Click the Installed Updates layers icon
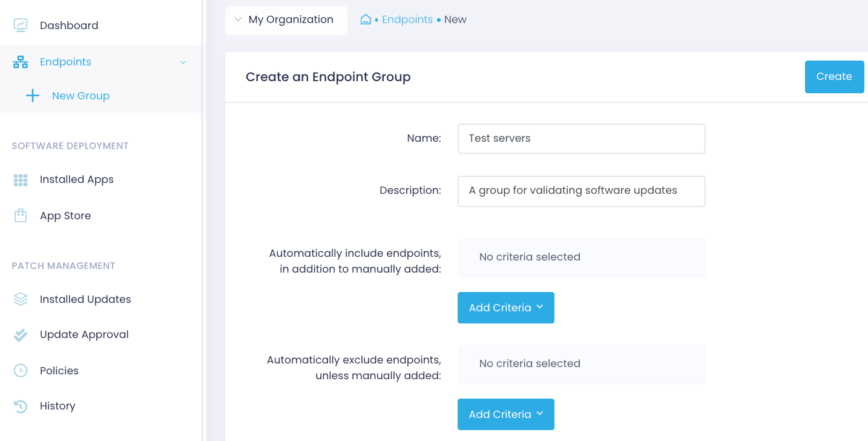The height and width of the screenshot is (441, 868). pyautogui.click(x=21, y=299)
